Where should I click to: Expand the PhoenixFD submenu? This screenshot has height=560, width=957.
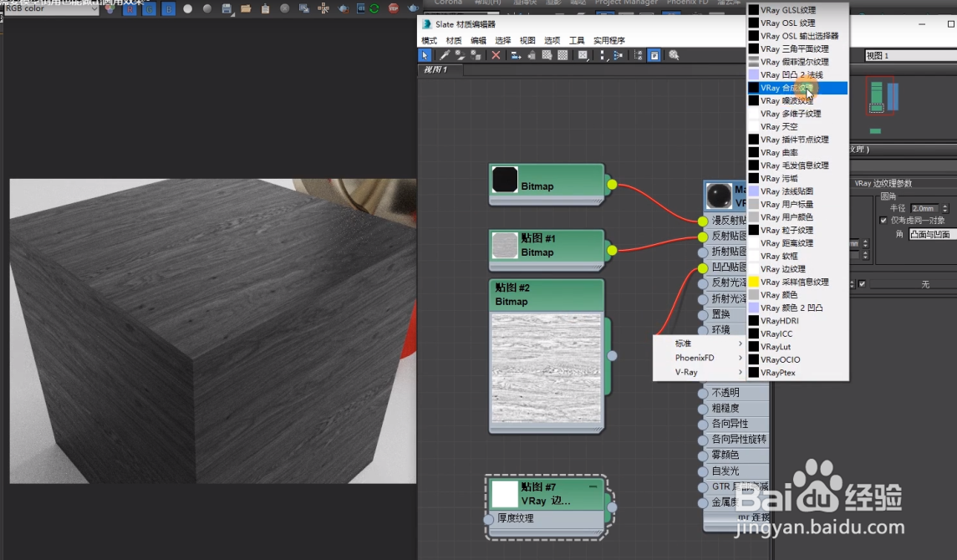coord(700,358)
